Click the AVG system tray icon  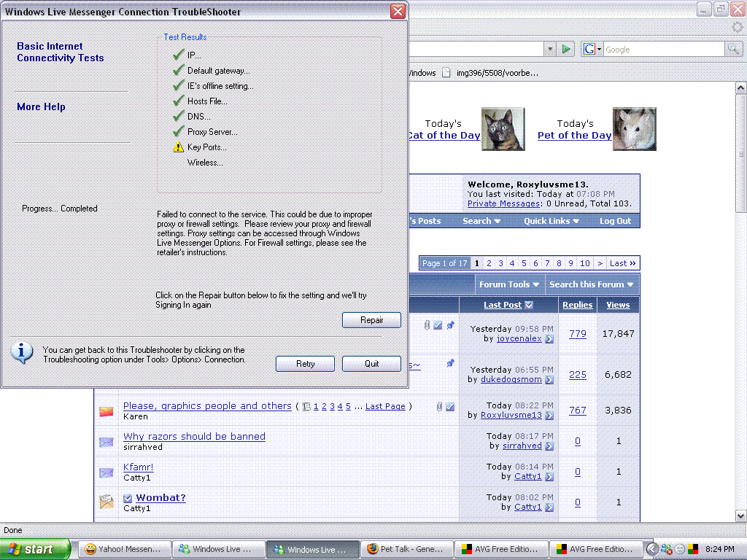click(694, 549)
